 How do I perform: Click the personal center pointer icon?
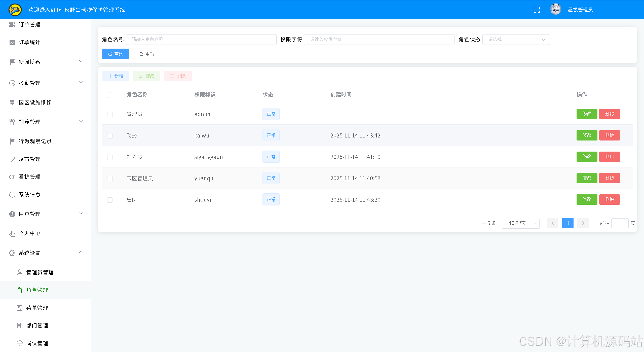coord(12,233)
